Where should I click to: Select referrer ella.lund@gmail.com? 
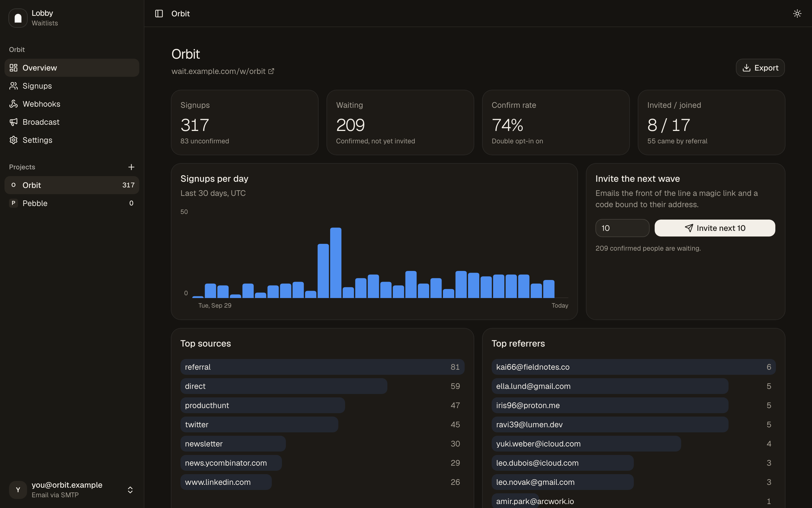(x=634, y=386)
